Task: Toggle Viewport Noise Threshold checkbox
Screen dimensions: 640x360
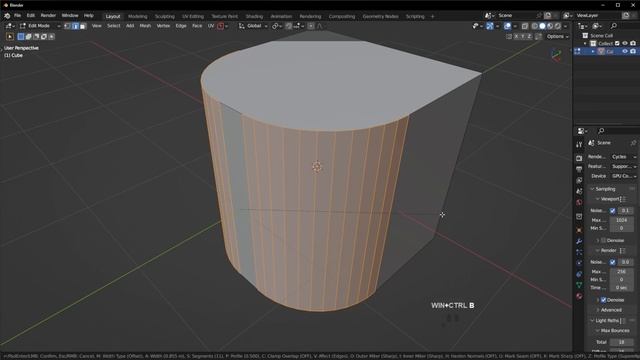Action: [613, 211]
